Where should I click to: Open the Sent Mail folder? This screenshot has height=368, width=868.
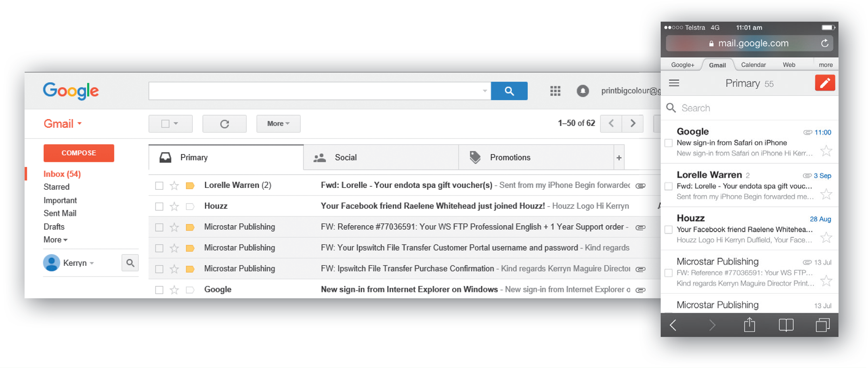(x=60, y=213)
